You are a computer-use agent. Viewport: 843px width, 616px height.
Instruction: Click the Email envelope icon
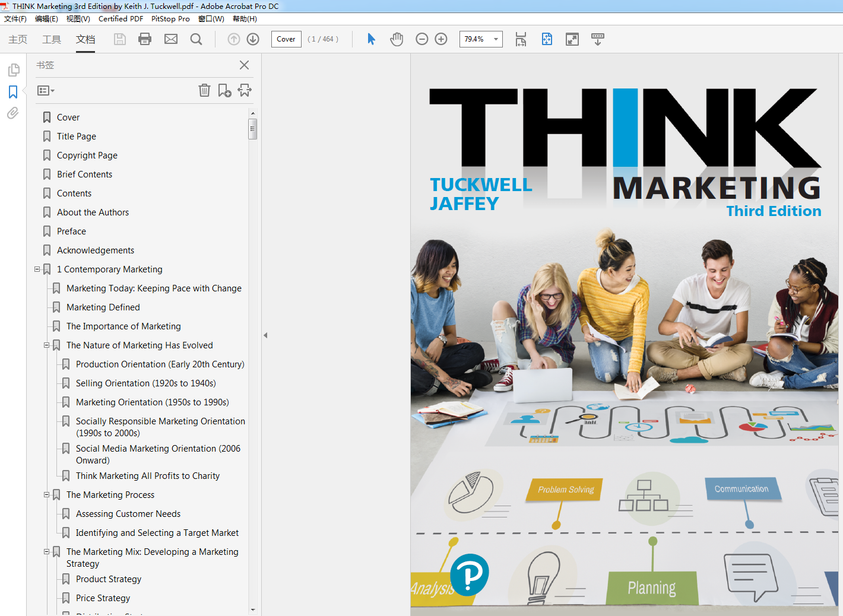(x=171, y=39)
